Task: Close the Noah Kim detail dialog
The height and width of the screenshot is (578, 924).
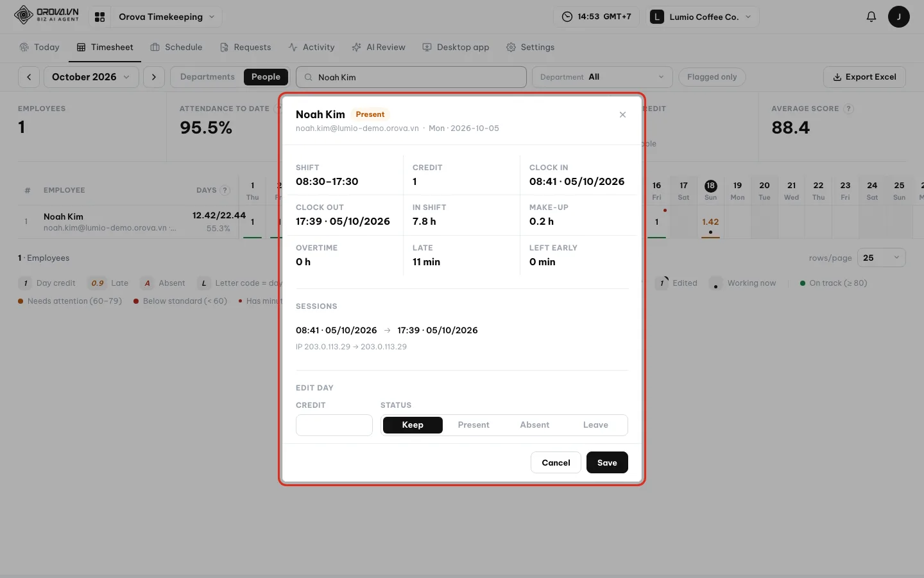Action: point(622,115)
